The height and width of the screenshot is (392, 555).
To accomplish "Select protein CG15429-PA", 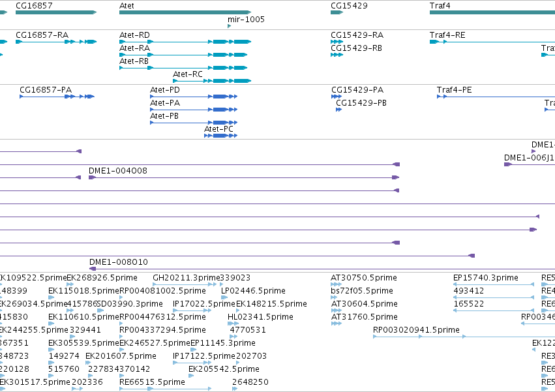I will pyautogui.click(x=337, y=97).
